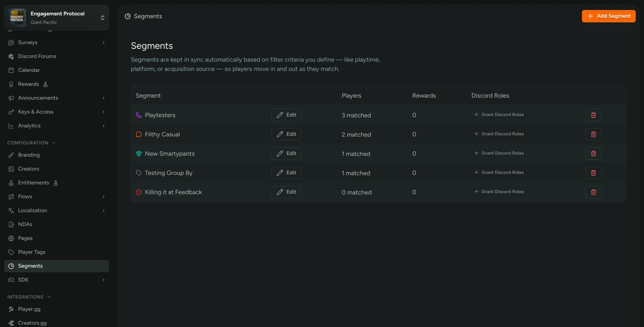The width and height of the screenshot is (644, 327).
Task: Click the Segment column header
Action: (148, 96)
